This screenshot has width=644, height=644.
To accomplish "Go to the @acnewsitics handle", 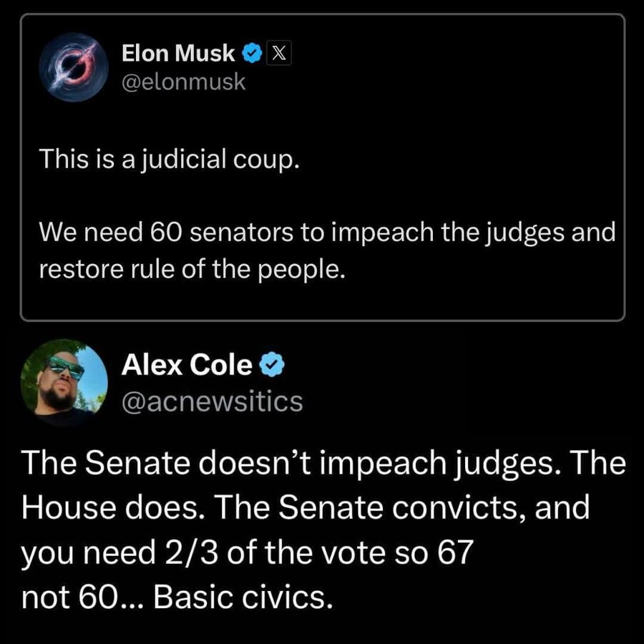I will pos(213,401).
